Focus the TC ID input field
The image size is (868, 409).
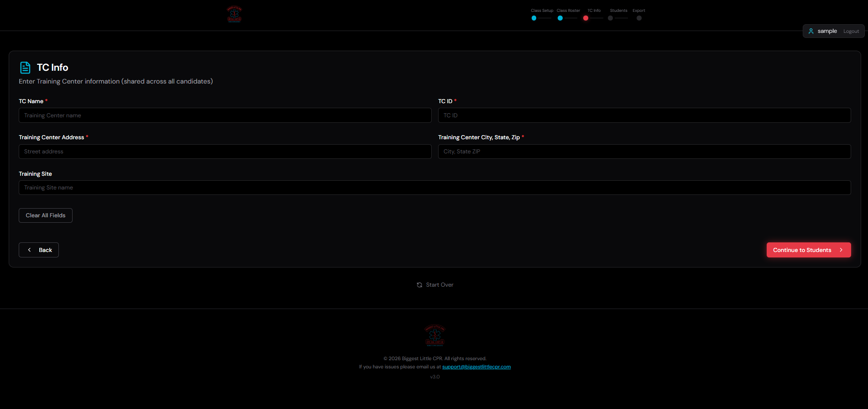[x=644, y=115]
